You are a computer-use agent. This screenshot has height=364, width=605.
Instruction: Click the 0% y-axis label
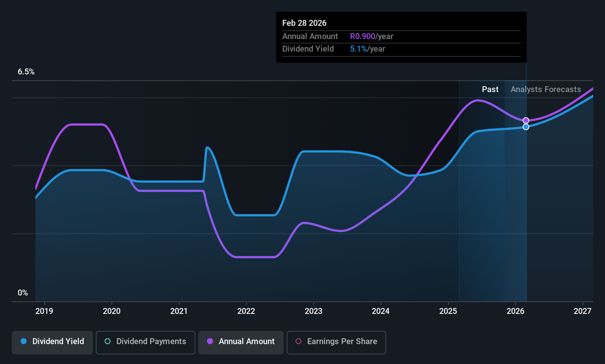point(23,293)
